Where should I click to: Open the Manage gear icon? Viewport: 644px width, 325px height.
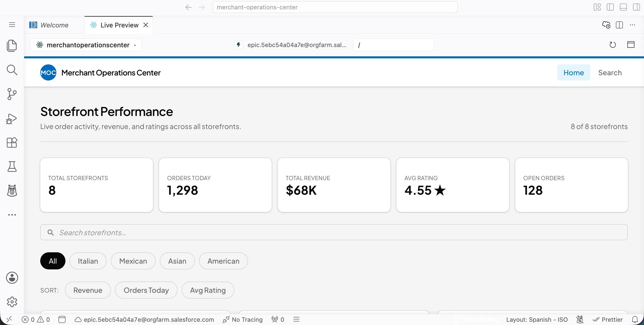click(x=12, y=302)
